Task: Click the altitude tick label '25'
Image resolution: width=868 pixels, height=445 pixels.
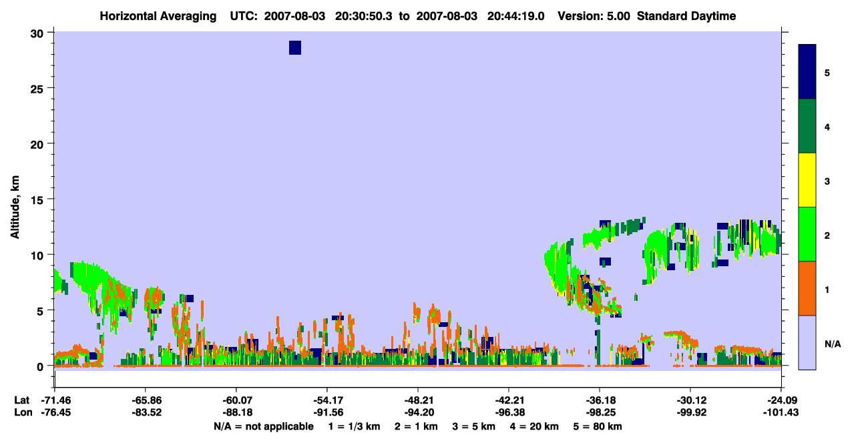Action: coord(39,88)
